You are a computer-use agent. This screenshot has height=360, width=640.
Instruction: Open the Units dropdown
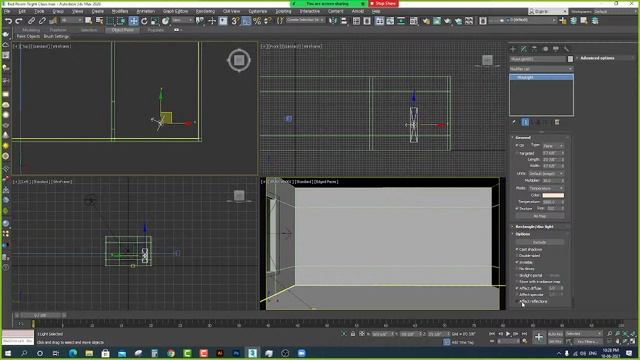pyautogui.click(x=546, y=173)
